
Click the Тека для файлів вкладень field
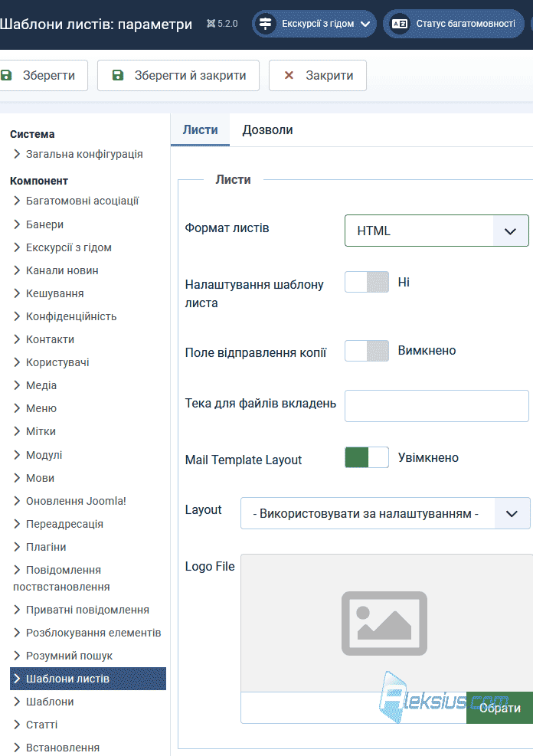tap(437, 406)
